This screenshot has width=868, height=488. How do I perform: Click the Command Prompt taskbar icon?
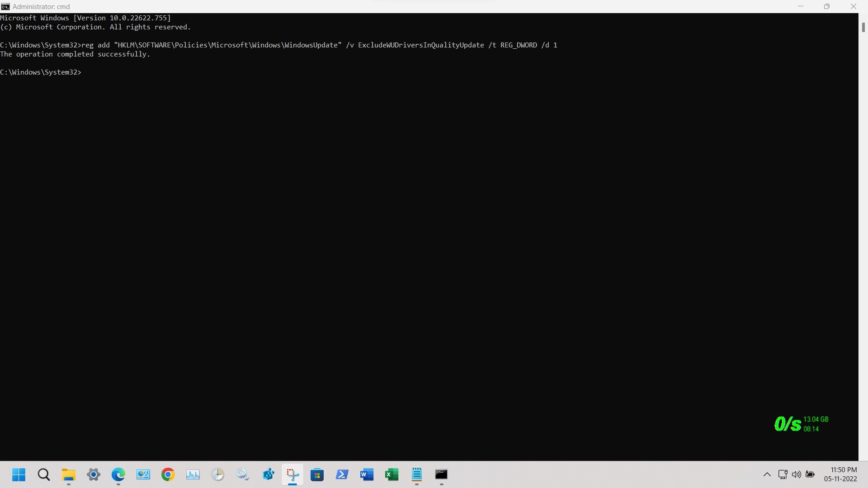click(x=441, y=474)
